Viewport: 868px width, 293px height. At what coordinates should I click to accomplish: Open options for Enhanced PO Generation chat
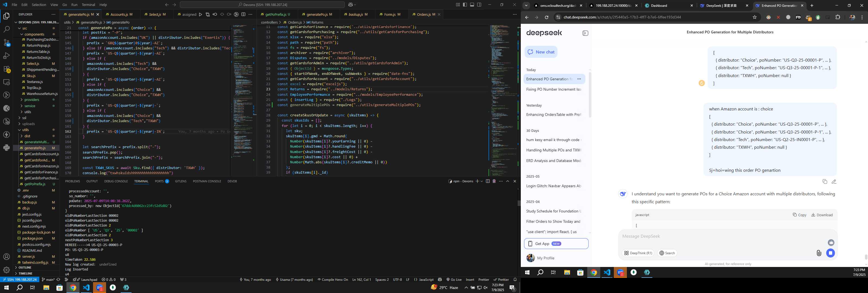point(579,79)
